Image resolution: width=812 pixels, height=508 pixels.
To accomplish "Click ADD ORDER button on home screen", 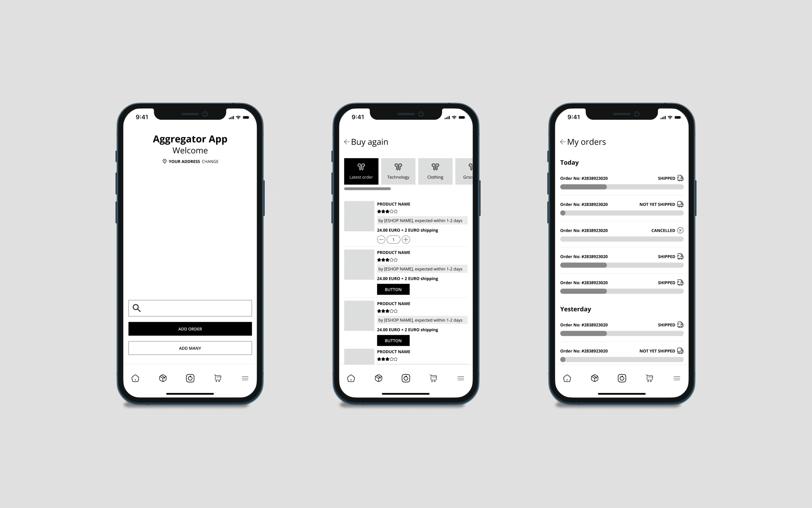I will point(190,328).
